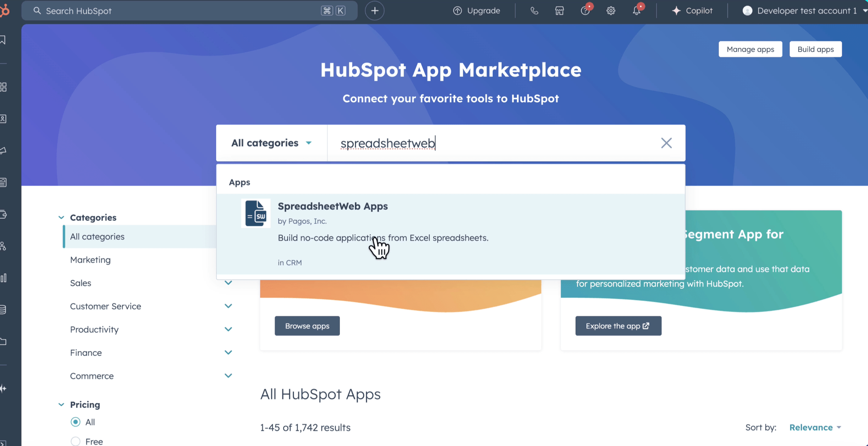Click the "by Pagos, Inc." text
This screenshot has width=868, height=446.
pos(302,221)
